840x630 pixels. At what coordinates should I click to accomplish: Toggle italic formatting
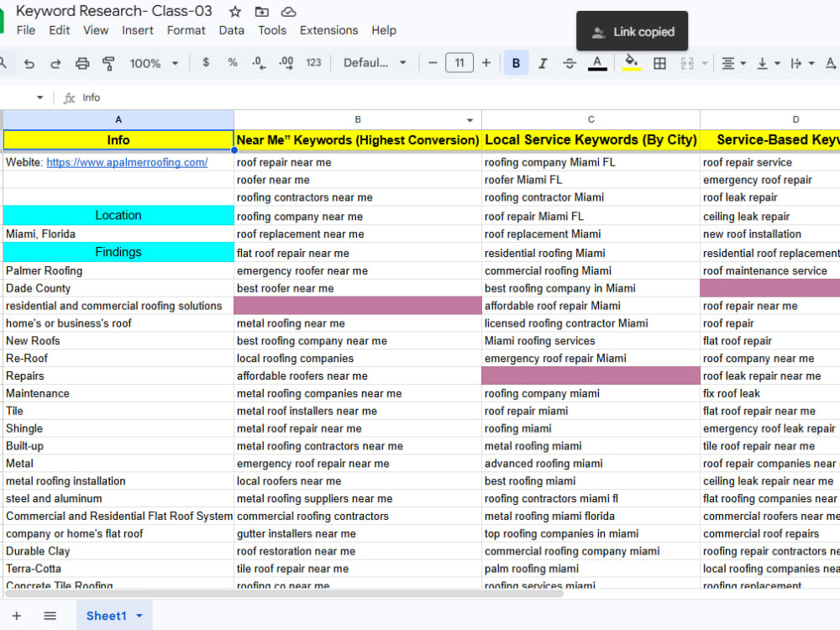click(543, 63)
